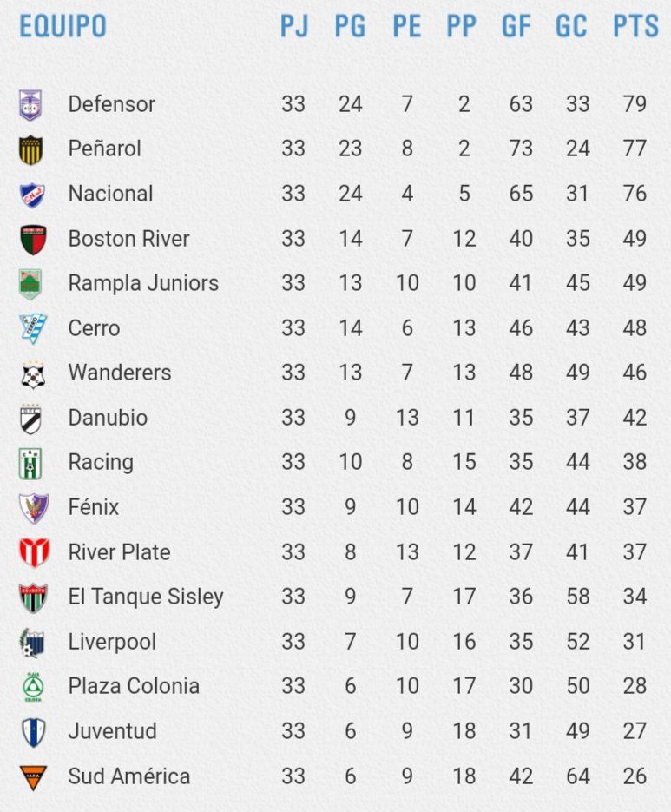Image resolution: width=671 pixels, height=812 pixels.
Task: Click the Boston River shield icon
Action: (x=33, y=240)
